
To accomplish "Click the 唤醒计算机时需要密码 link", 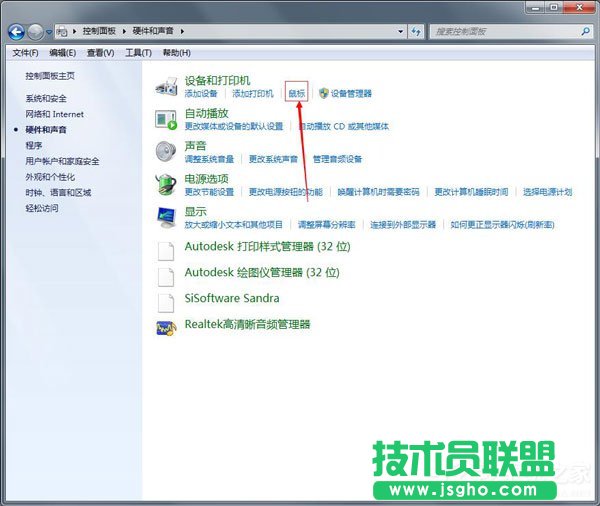I will (x=378, y=192).
